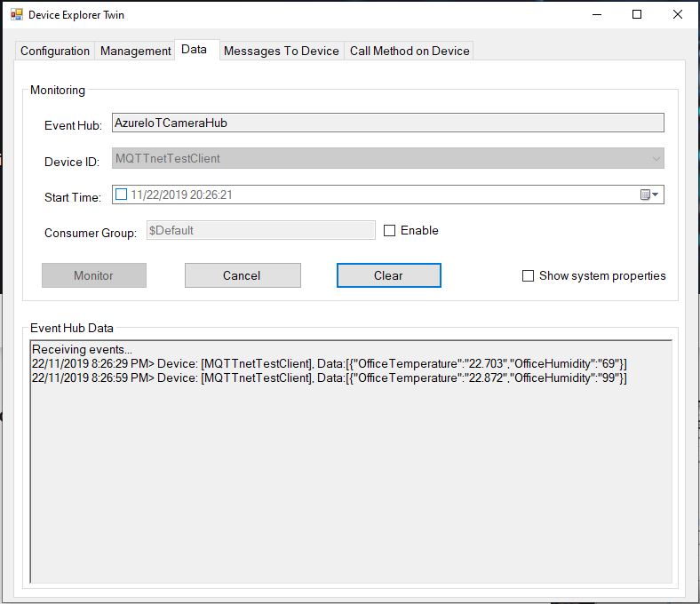The height and width of the screenshot is (604, 700).
Task: Select the Data tab
Action: 194,50
